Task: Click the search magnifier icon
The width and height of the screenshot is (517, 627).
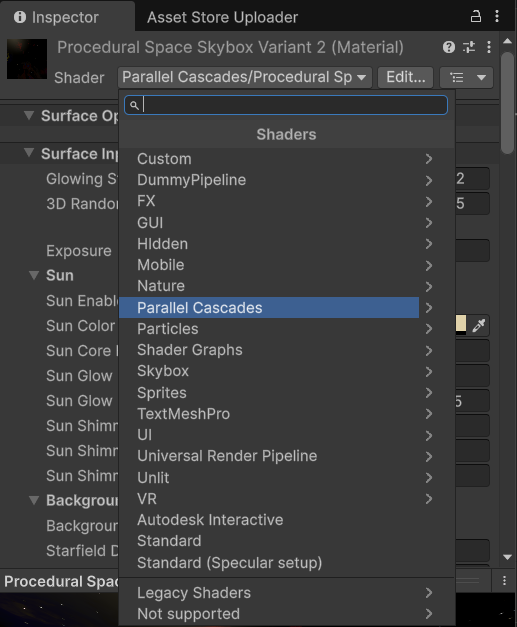Action: click(x=134, y=106)
